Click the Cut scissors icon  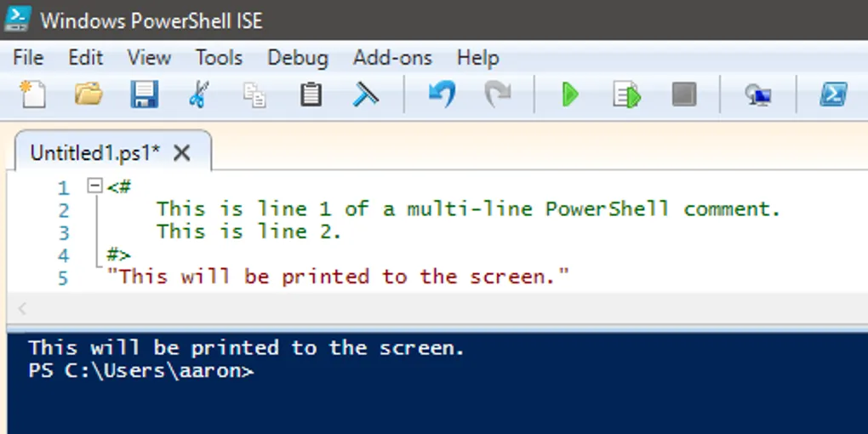(198, 94)
